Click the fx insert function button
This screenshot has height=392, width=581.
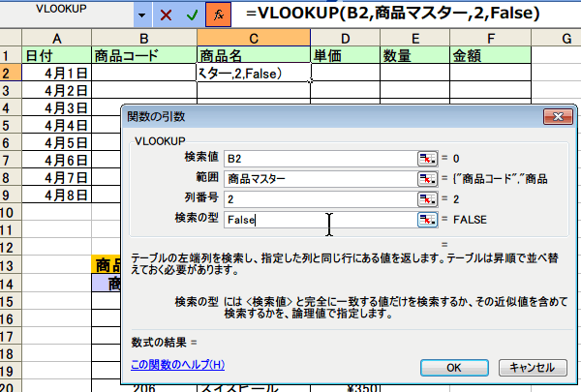click(x=219, y=15)
